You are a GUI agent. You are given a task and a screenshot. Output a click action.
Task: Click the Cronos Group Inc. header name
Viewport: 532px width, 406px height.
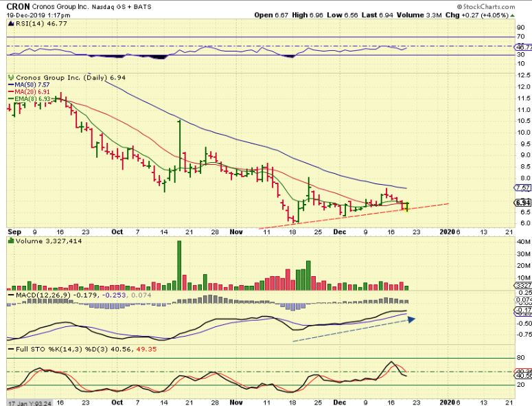pyautogui.click(x=59, y=6)
